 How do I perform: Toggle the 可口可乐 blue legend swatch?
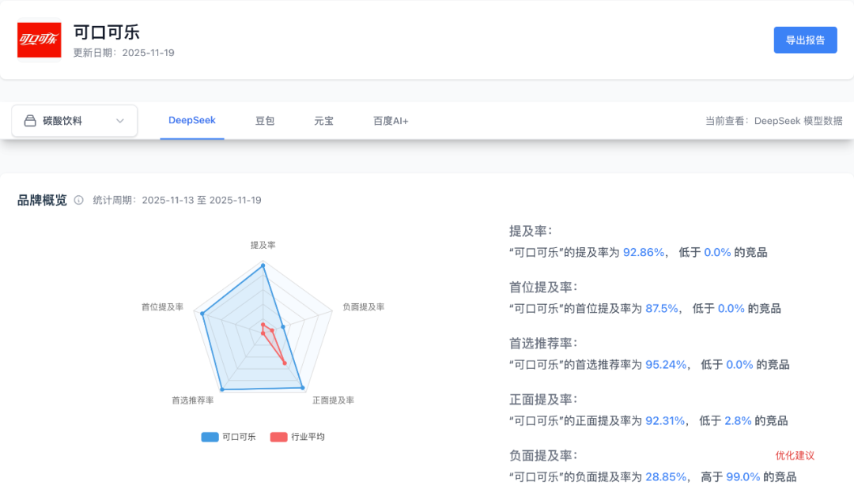tap(210, 437)
